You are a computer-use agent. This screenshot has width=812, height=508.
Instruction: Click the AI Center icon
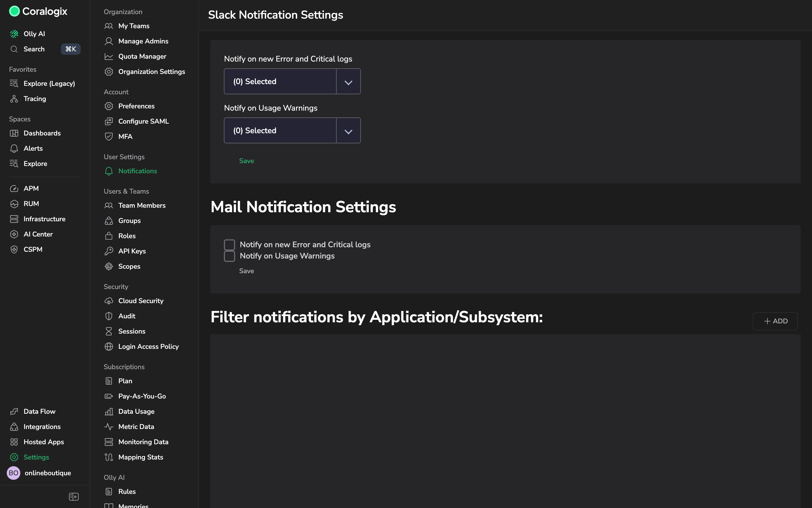[x=14, y=234]
